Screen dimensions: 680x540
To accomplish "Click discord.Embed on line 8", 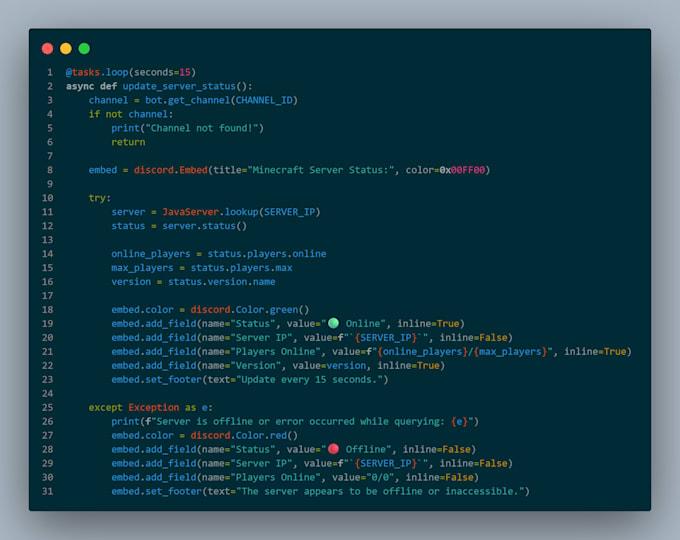I will coord(170,170).
